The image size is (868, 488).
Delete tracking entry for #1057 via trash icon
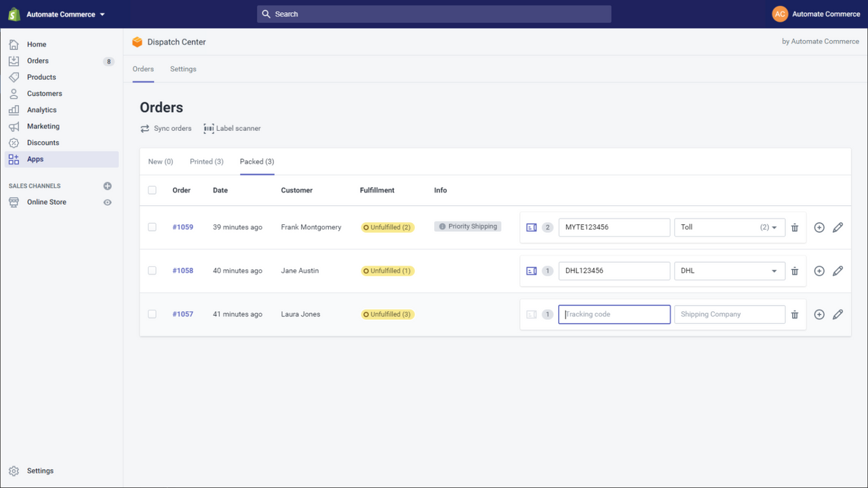click(794, 314)
